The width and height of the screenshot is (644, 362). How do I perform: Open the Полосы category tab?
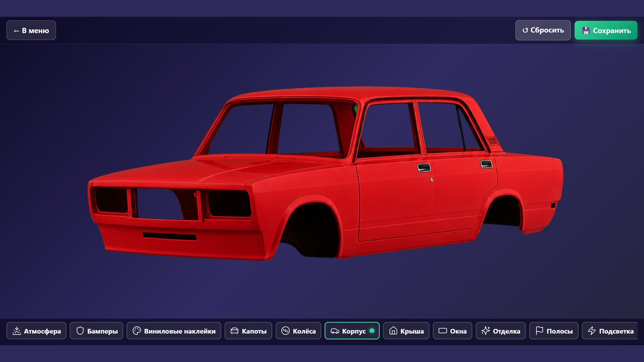pos(554,331)
